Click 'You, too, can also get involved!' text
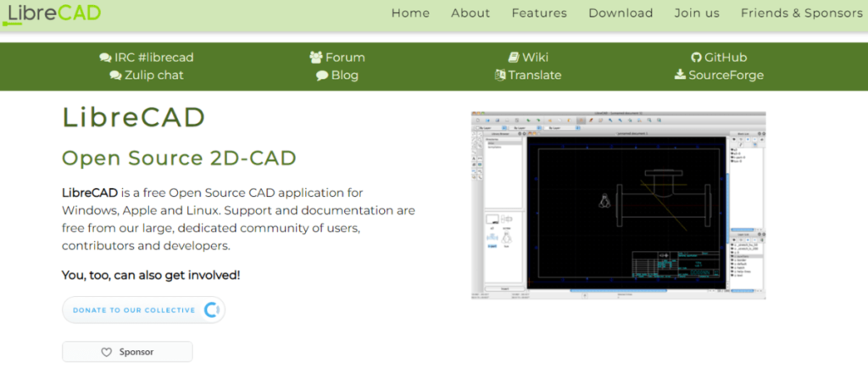868x385 pixels. (x=151, y=275)
